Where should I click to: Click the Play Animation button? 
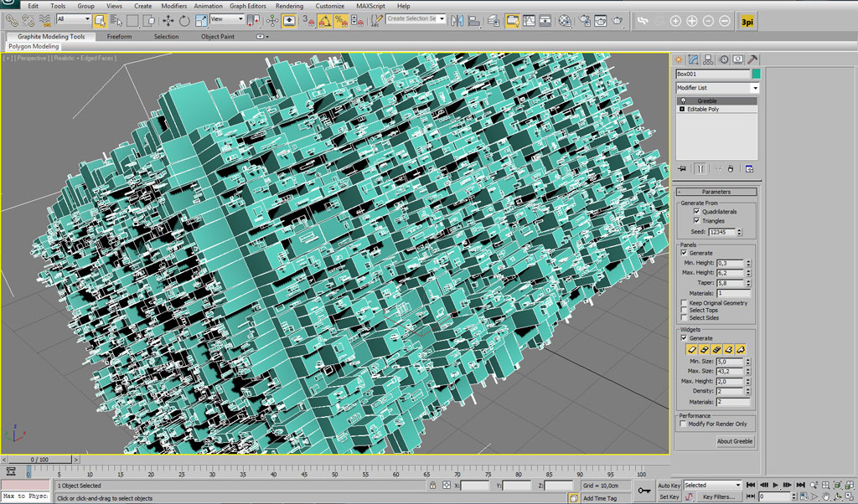tap(775, 485)
